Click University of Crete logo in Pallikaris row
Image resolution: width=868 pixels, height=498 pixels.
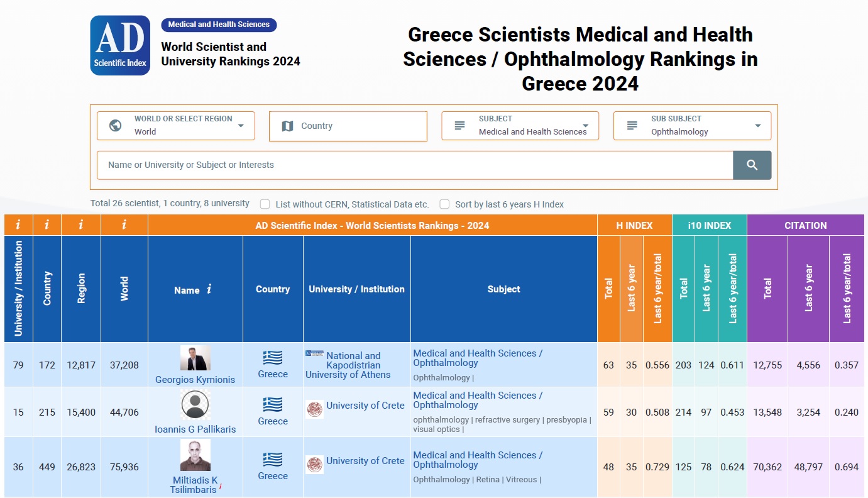[314, 409]
